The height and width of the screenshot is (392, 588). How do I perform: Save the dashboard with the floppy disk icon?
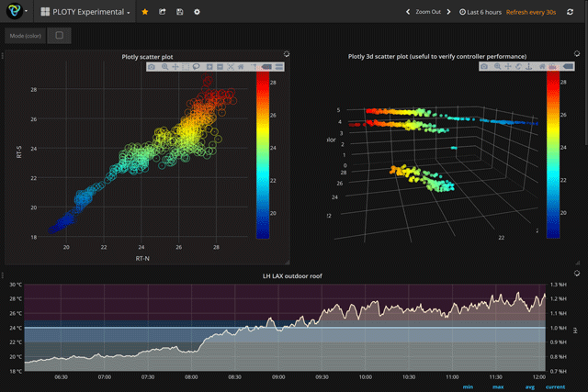tap(180, 12)
